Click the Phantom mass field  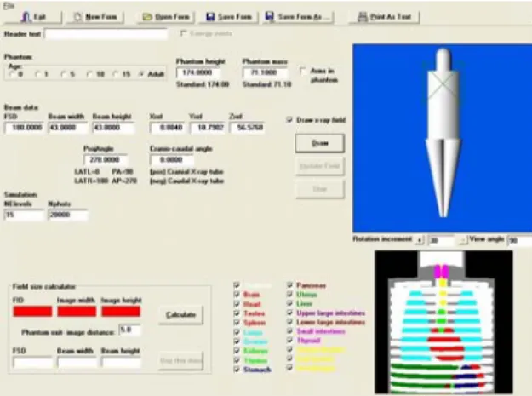coord(265,72)
